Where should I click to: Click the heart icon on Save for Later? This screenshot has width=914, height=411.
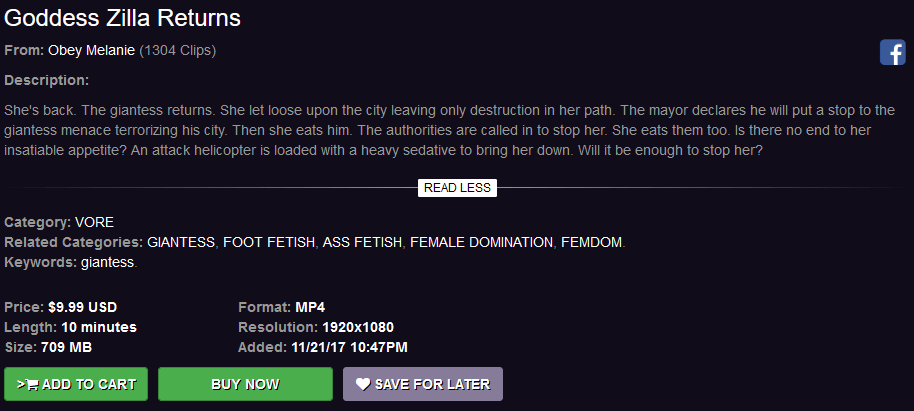pyautogui.click(x=362, y=384)
